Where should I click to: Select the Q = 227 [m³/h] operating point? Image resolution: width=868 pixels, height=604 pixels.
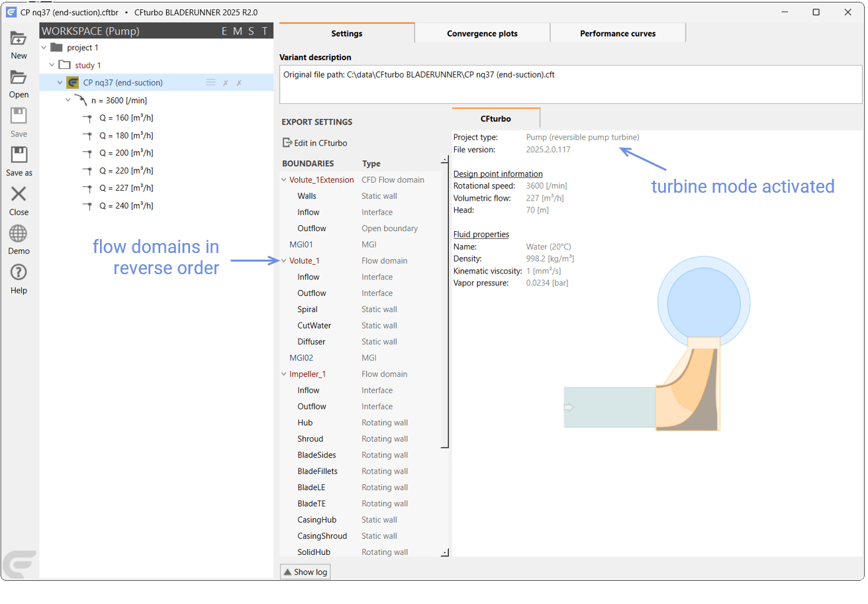[x=126, y=188]
